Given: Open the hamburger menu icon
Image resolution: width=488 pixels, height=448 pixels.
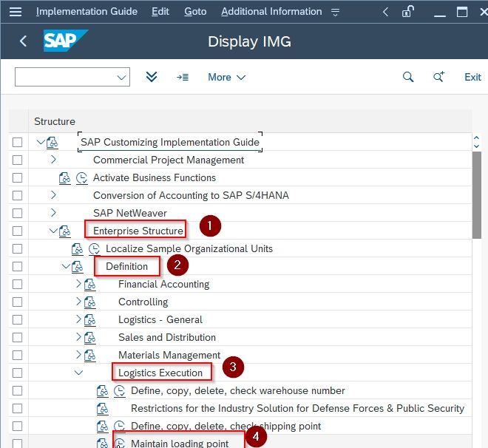Looking at the screenshot, I should pyautogui.click(x=16, y=12).
